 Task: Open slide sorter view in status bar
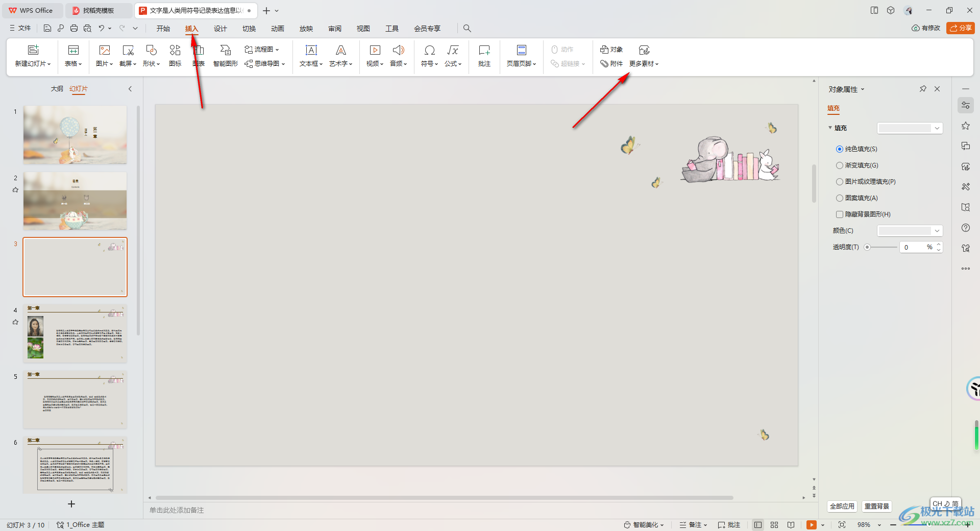[774, 525]
